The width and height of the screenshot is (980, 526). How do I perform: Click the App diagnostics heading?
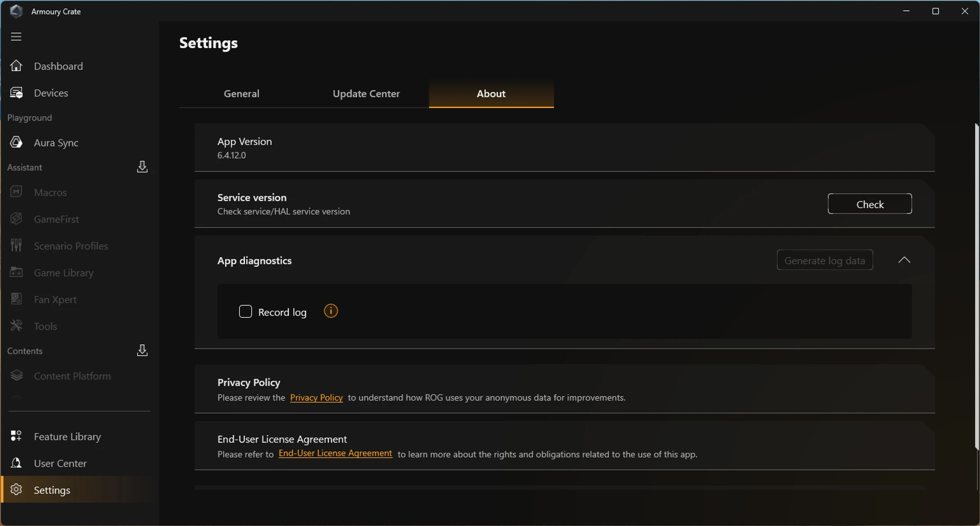255,260
